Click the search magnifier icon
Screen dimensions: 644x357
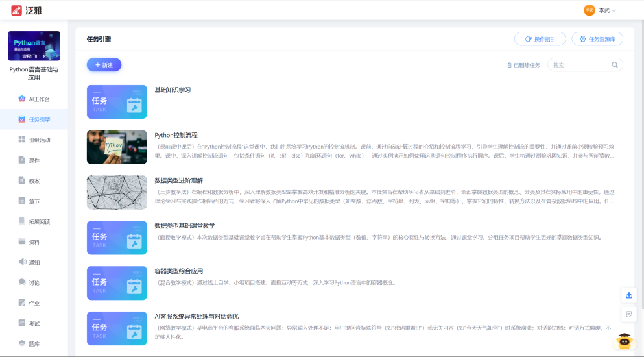615,64
